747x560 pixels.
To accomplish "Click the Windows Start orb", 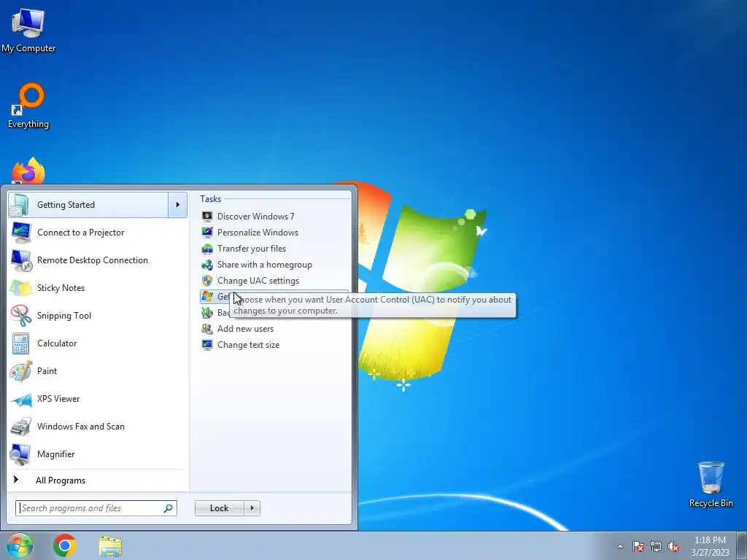I will click(x=19, y=545).
